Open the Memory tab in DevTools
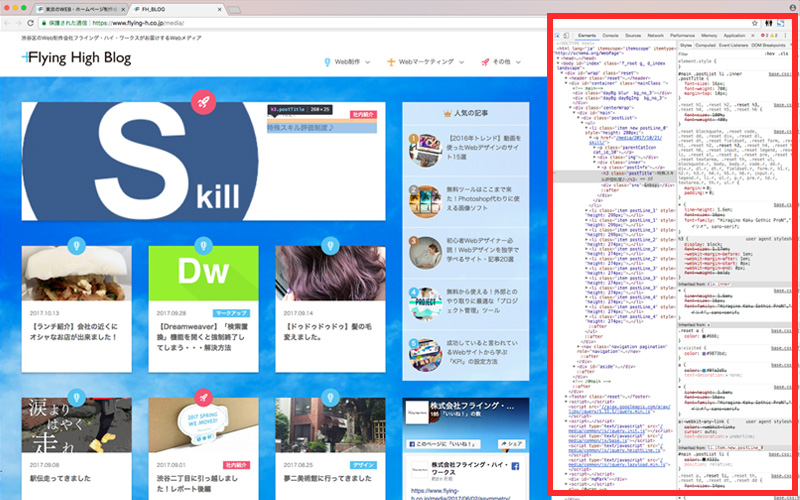The height and width of the screenshot is (500, 800). pos(709,36)
